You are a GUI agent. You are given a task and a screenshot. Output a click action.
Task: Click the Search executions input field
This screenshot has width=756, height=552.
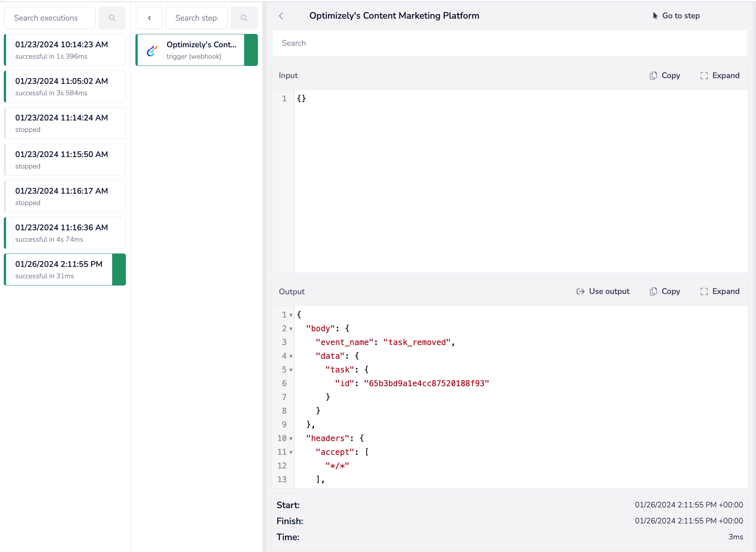[x=50, y=18]
